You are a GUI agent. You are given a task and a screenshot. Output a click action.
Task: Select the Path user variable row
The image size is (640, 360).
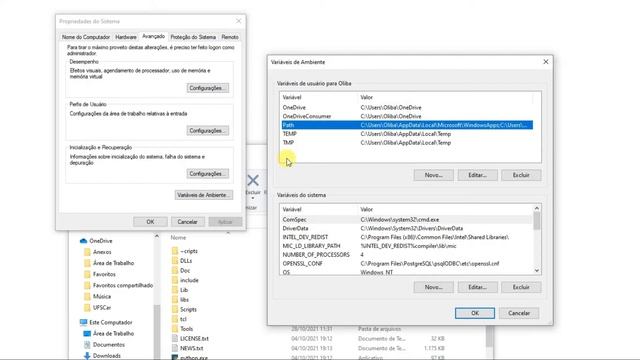tap(407, 125)
